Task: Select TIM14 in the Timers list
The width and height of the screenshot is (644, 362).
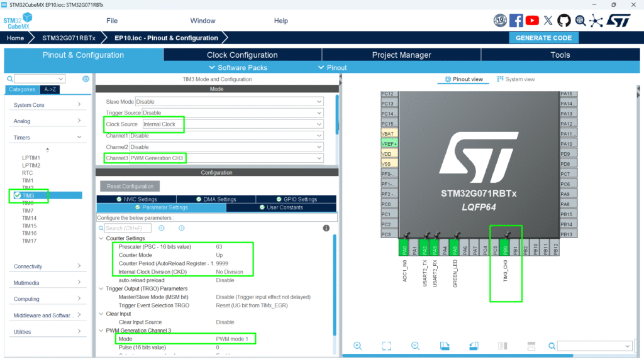Action: [30, 218]
